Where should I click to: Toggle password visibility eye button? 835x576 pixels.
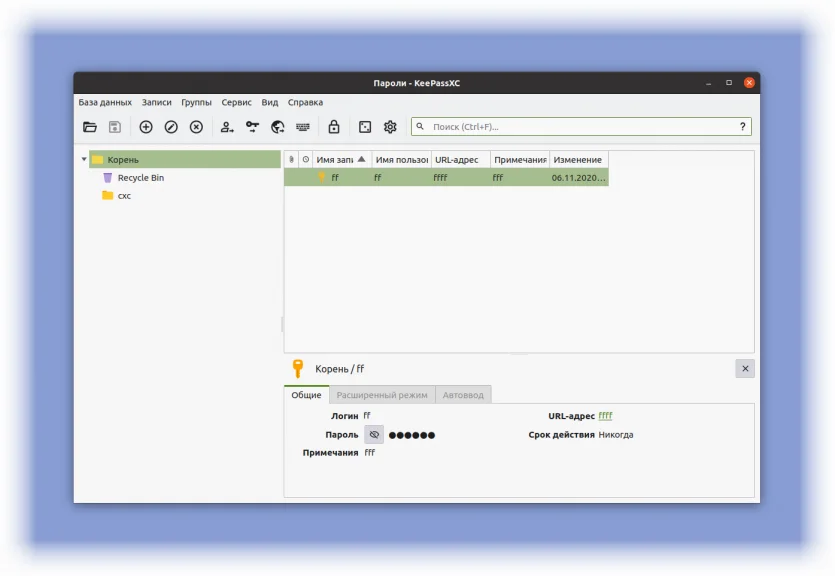click(374, 435)
